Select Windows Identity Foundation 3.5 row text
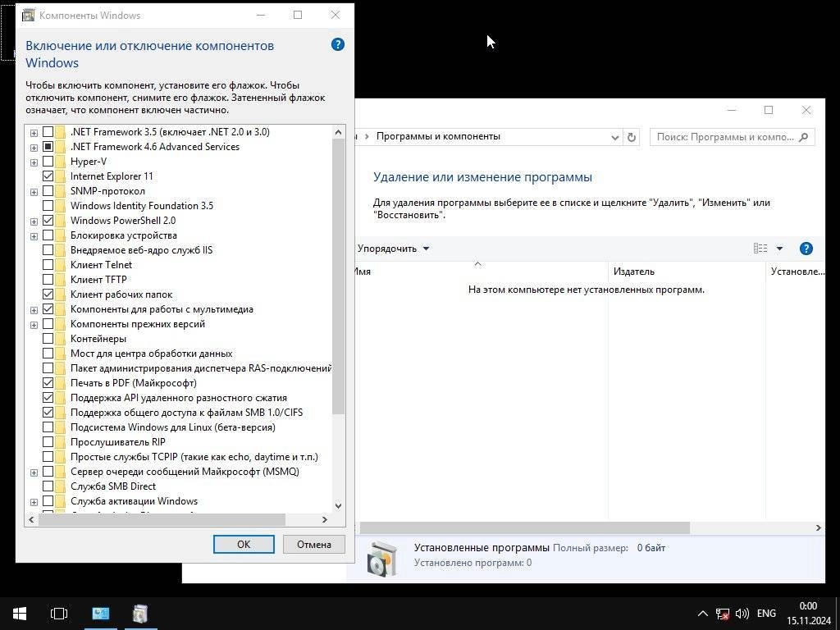 coord(142,206)
